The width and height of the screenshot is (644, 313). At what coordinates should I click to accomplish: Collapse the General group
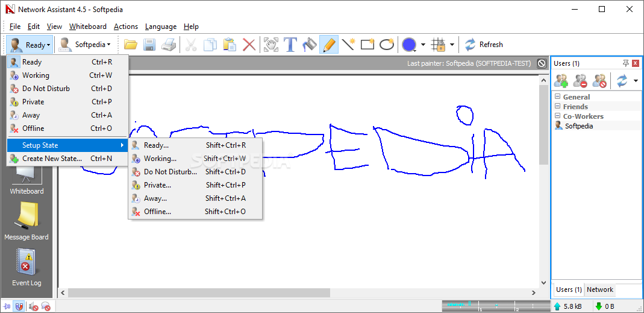tap(558, 96)
